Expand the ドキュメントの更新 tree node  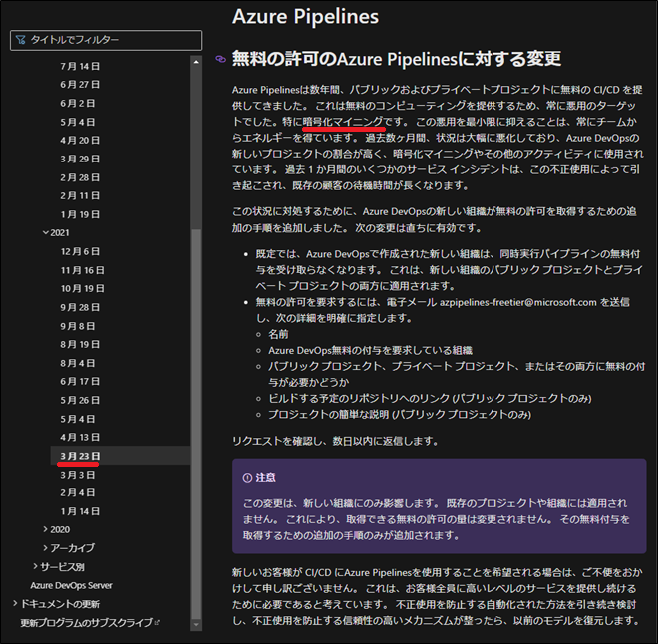15,604
